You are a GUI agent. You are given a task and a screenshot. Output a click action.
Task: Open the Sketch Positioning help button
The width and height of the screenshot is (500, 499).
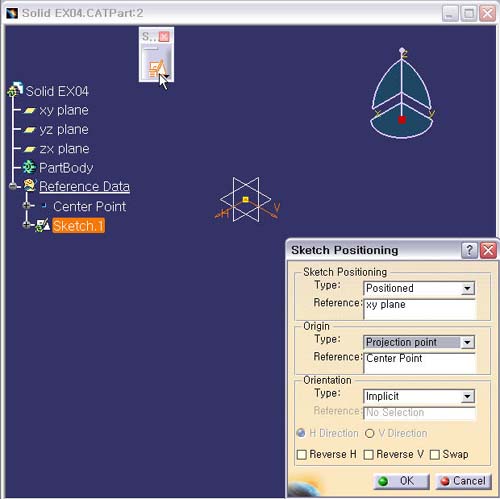469,250
